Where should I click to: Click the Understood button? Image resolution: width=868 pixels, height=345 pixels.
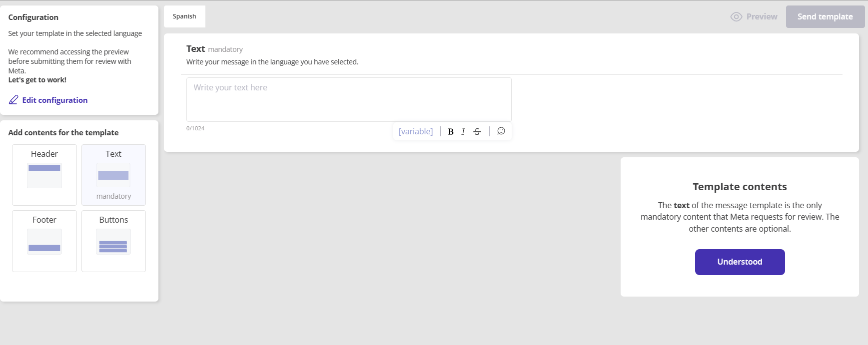coord(740,262)
